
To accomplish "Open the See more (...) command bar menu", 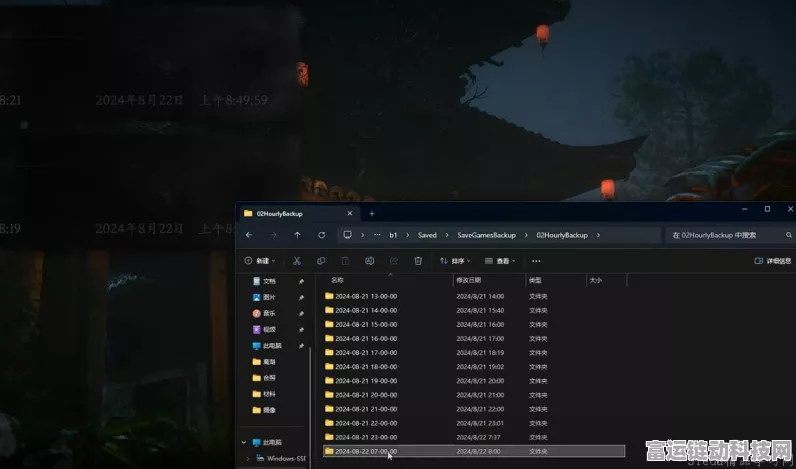I will (x=536, y=261).
